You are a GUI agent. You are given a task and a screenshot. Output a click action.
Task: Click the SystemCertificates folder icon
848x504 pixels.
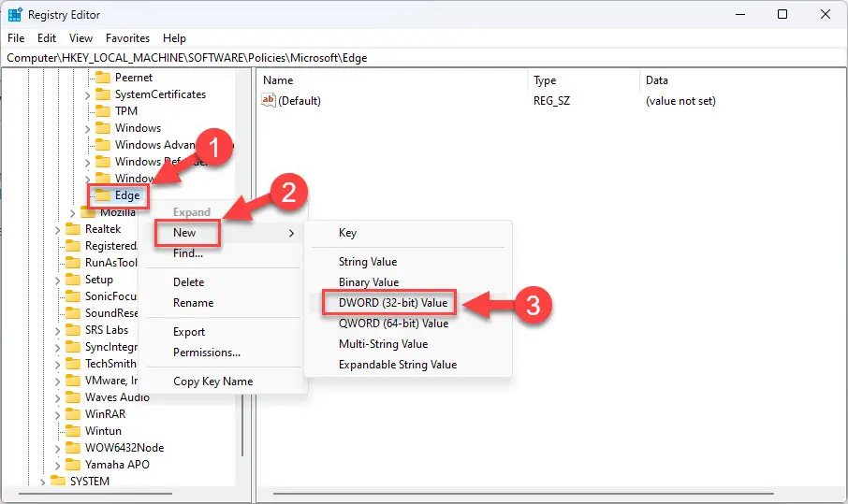coord(103,94)
